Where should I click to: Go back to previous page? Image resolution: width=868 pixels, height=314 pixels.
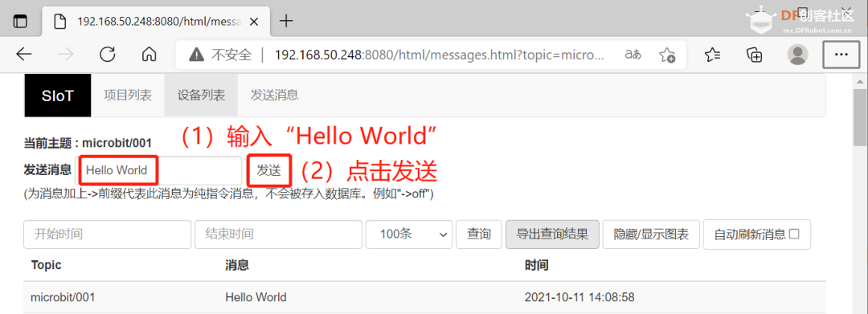24,54
